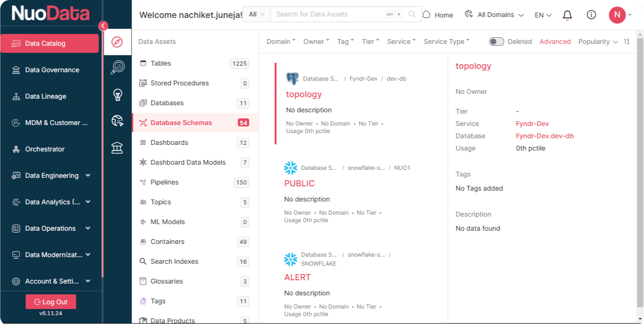This screenshot has height=326, width=644.
Task: Open the governance bank building icon in the rail
Action: [117, 148]
